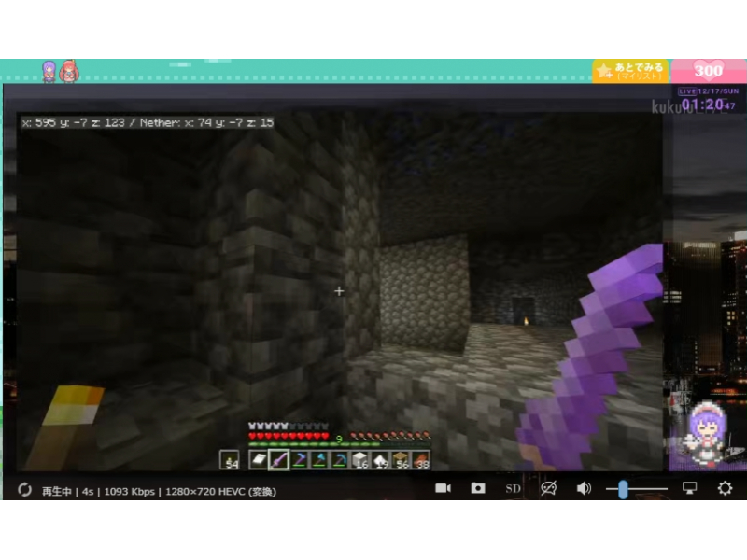The height and width of the screenshot is (560, 747).
Task: Select the paper item in first hotbar slot
Action: [258, 459]
